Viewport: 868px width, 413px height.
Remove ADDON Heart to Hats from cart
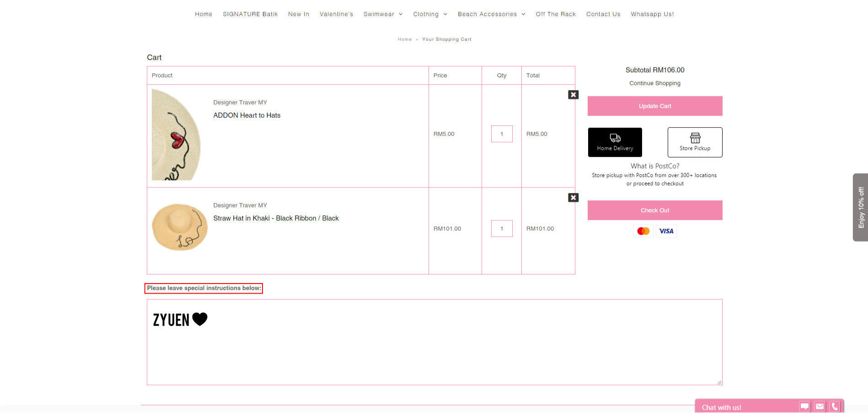(573, 95)
